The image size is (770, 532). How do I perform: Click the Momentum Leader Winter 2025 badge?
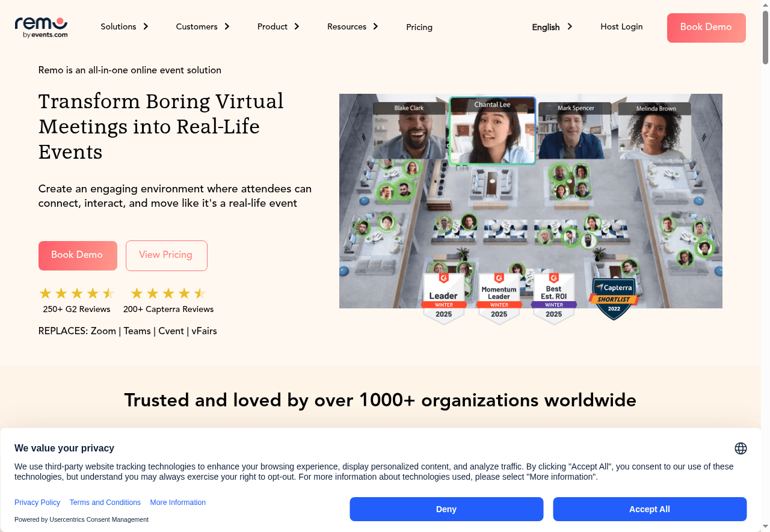(499, 299)
